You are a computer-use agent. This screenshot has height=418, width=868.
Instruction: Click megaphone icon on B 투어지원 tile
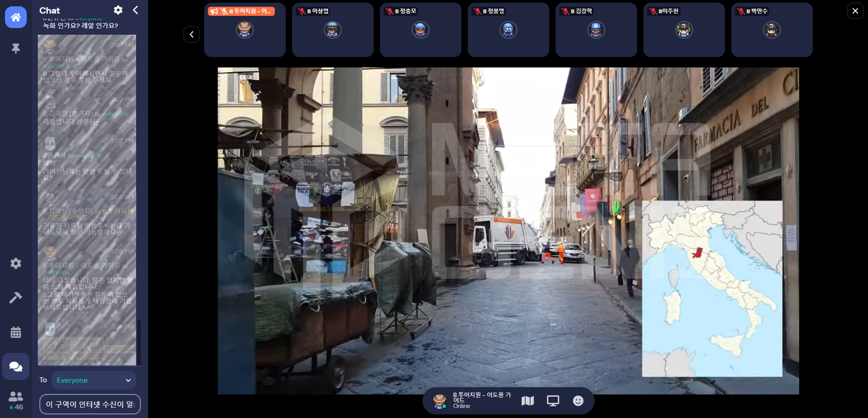click(214, 11)
